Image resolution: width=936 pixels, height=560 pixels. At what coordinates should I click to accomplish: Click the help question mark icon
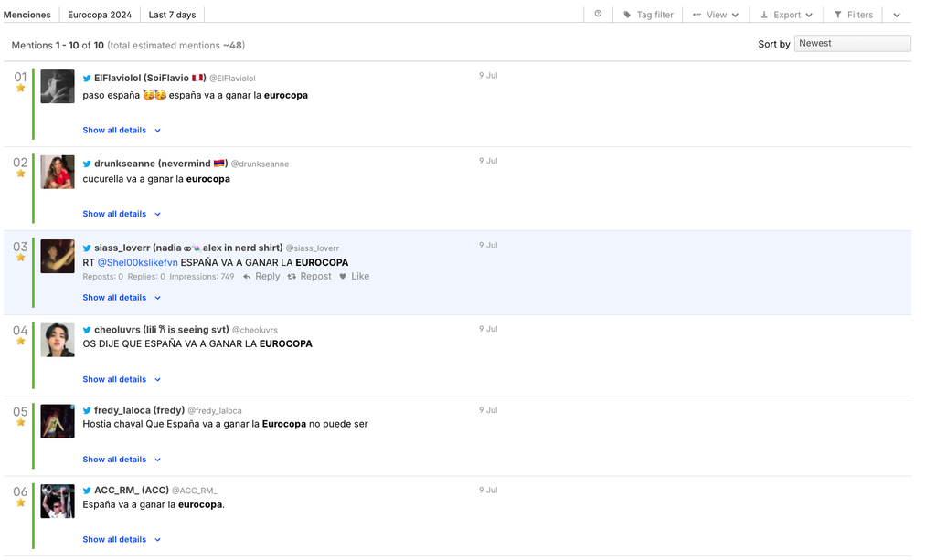click(x=598, y=14)
